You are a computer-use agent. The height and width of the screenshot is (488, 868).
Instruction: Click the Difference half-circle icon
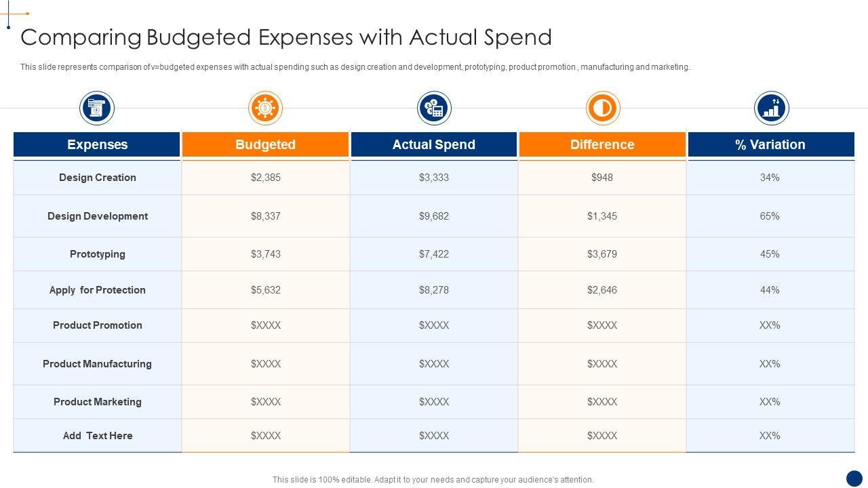coord(603,108)
